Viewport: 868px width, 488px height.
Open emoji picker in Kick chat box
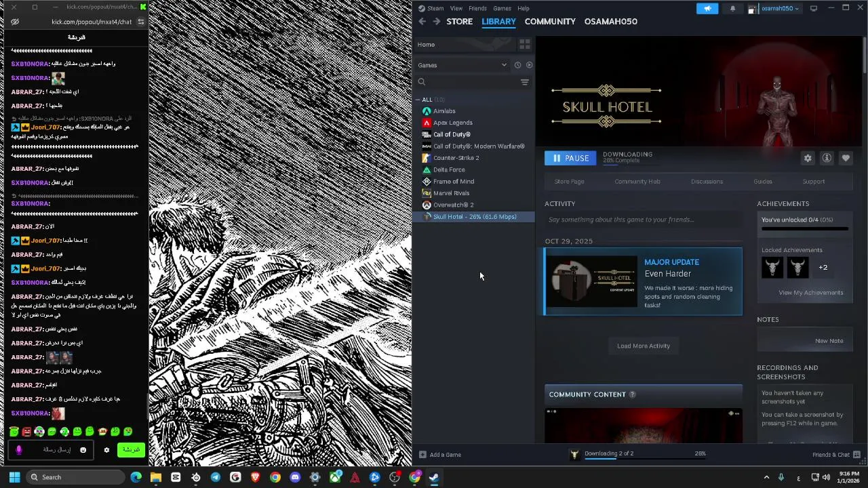coord(83,450)
